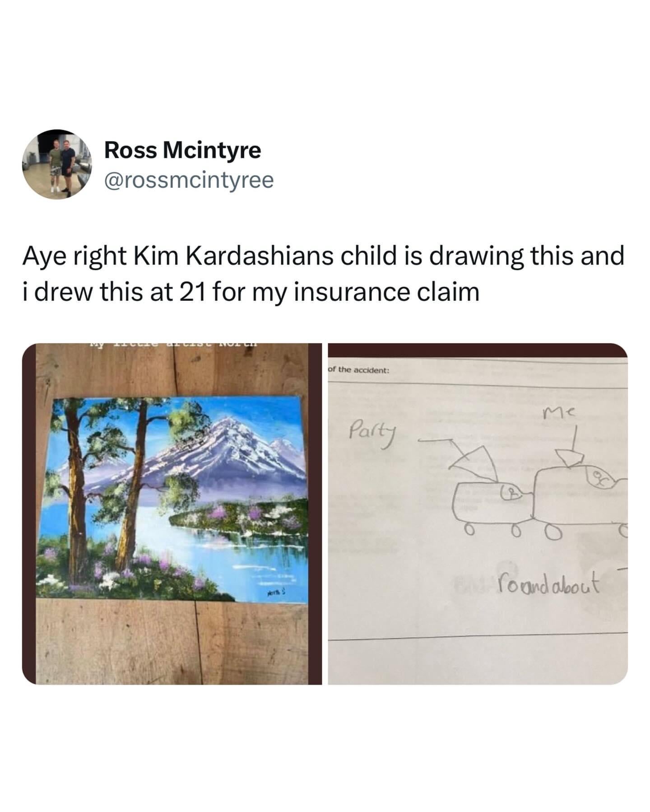This screenshot has height=812, width=650.
Task: Click the stick-figure driver in right car
Action: 599,479
